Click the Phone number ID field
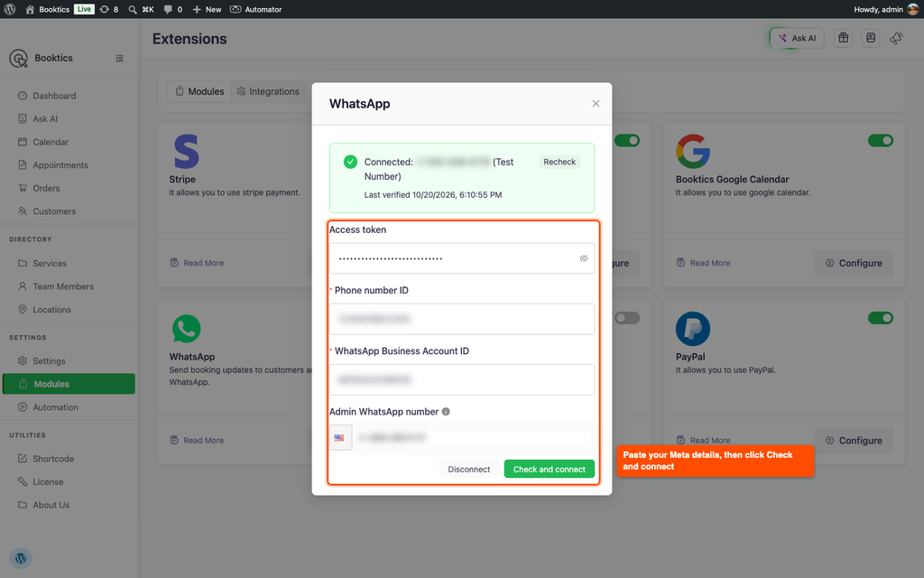This screenshot has height=578, width=924. [x=461, y=319]
